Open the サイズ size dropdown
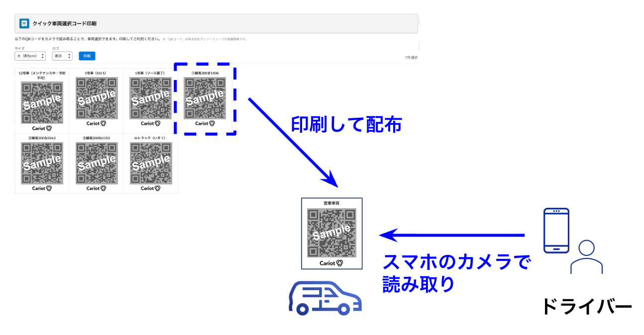 pyautogui.click(x=30, y=56)
